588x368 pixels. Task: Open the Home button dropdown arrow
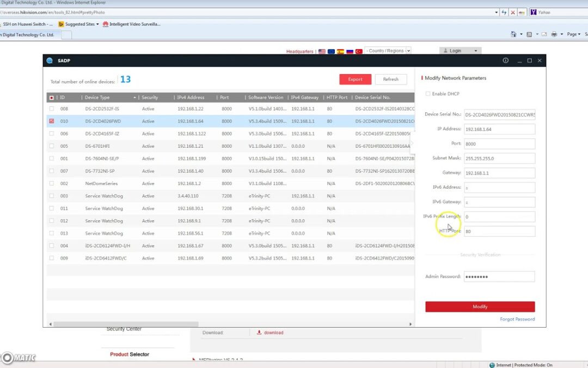521,34
